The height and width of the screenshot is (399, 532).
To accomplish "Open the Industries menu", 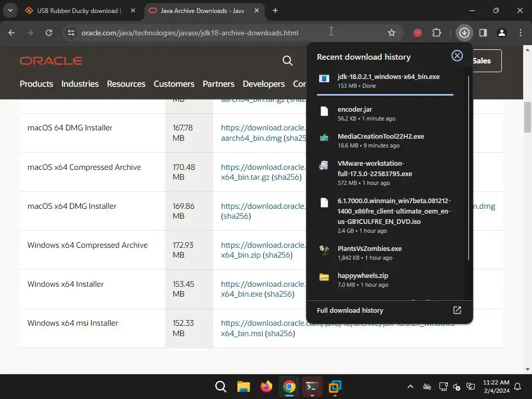I will coord(80,84).
